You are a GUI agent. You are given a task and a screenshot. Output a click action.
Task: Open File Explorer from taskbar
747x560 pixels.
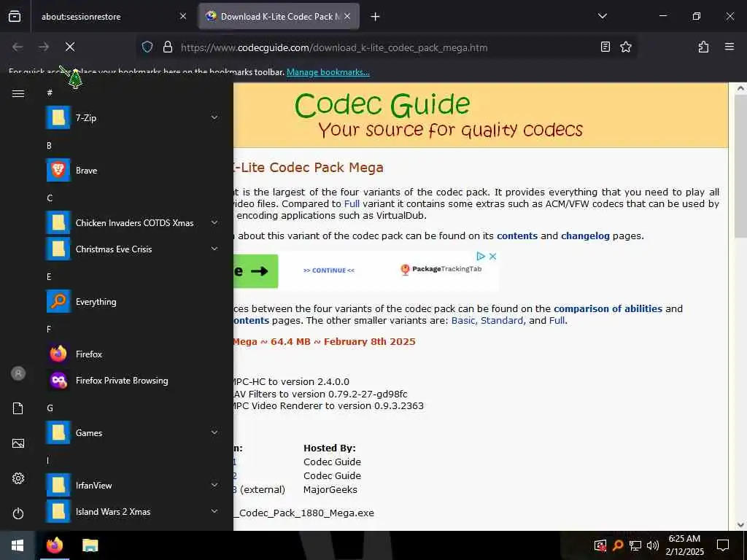[90, 545]
